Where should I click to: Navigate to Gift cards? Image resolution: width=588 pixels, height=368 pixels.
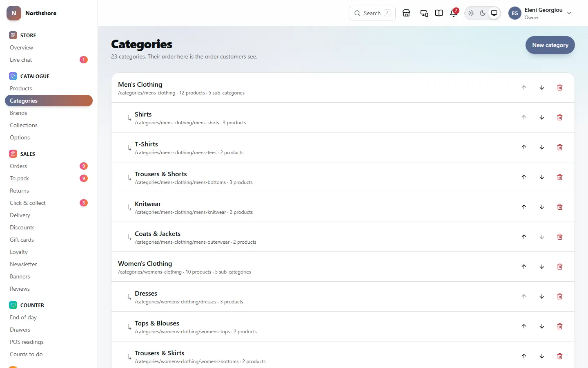[49, 240]
